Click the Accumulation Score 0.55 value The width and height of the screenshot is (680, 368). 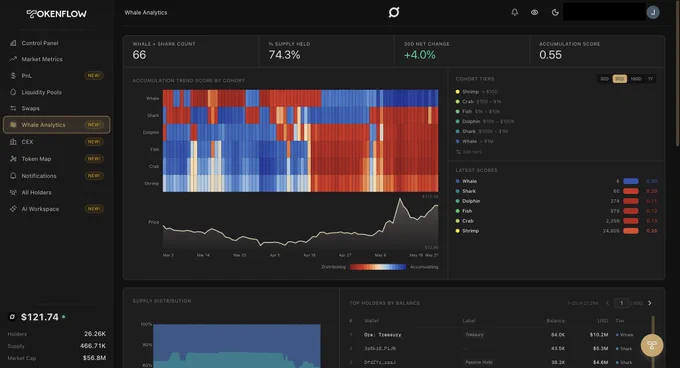550,55
